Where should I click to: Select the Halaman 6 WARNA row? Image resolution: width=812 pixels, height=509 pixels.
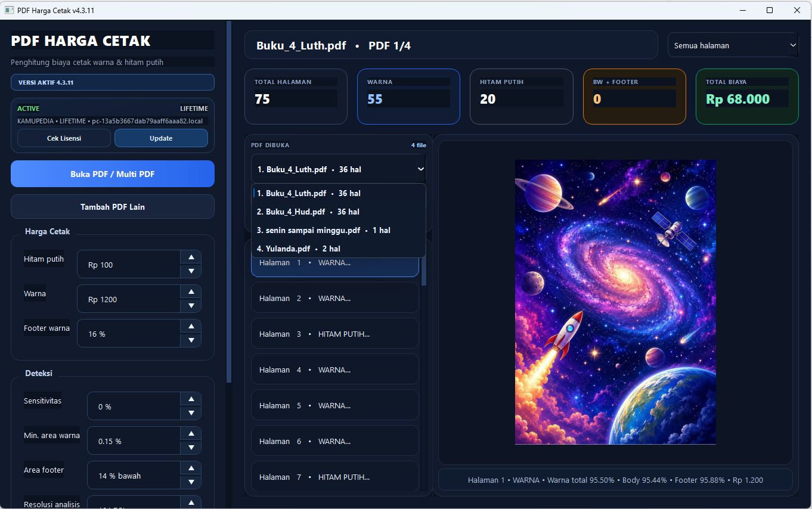pos(335,441)
